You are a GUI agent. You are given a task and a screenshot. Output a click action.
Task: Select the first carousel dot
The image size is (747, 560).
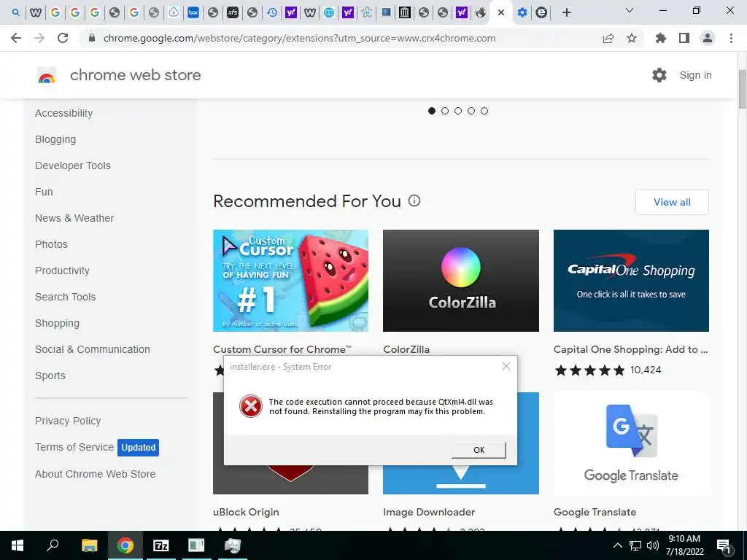click(432, 111)
